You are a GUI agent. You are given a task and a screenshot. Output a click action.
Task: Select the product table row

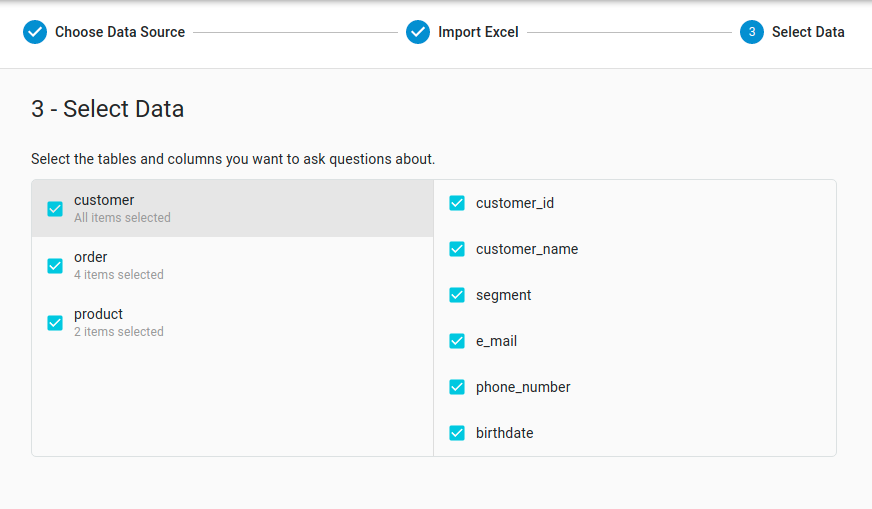point(232,323)
